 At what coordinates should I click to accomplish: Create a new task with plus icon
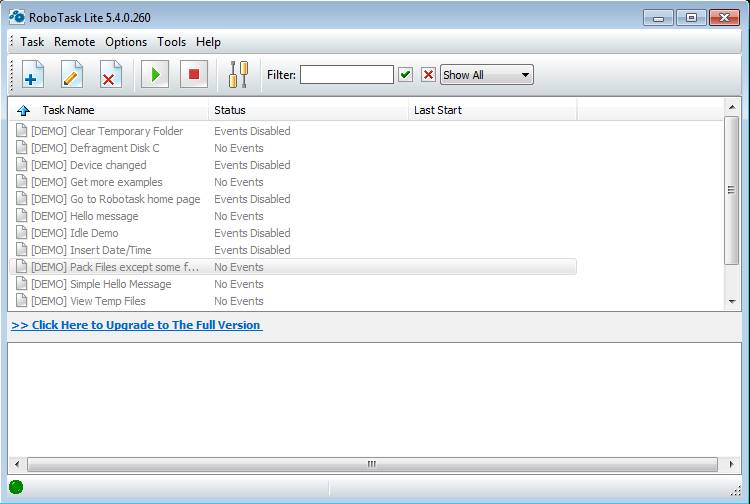click(33, 75)
